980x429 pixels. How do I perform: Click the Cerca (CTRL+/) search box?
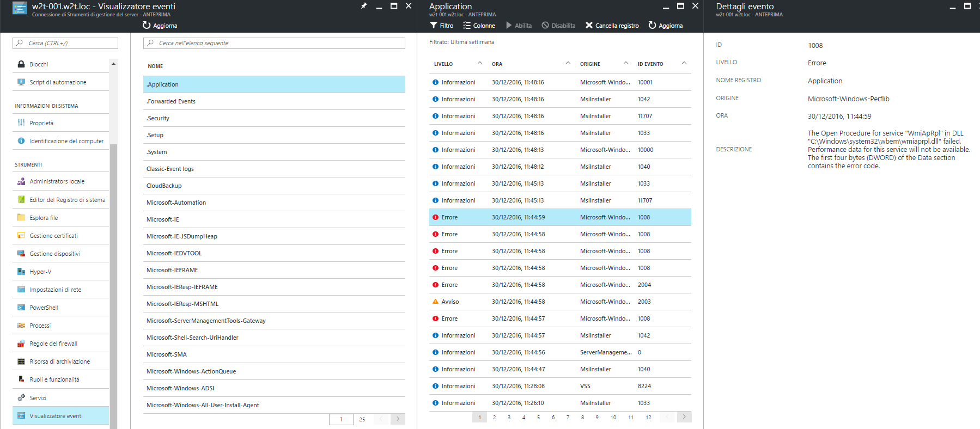tap(65, 43)
